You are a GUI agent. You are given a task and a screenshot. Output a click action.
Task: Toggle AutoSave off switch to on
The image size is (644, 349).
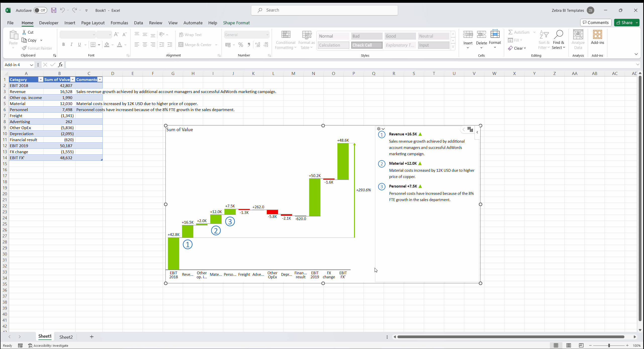(x=40, y=10)
